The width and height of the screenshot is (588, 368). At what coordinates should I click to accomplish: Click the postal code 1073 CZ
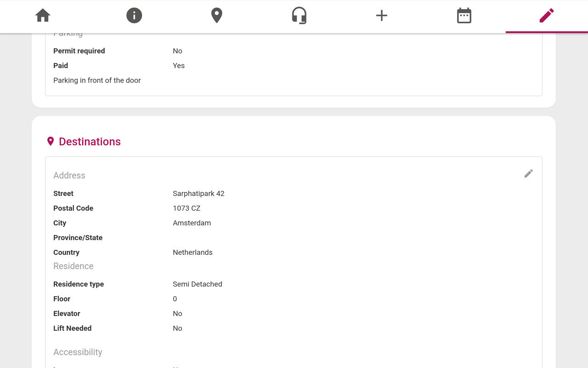[187, 208]
